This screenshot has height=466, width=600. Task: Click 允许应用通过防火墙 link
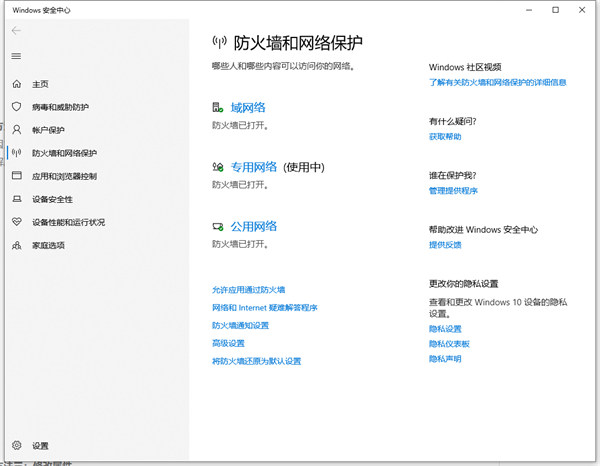tap(249, 290)
